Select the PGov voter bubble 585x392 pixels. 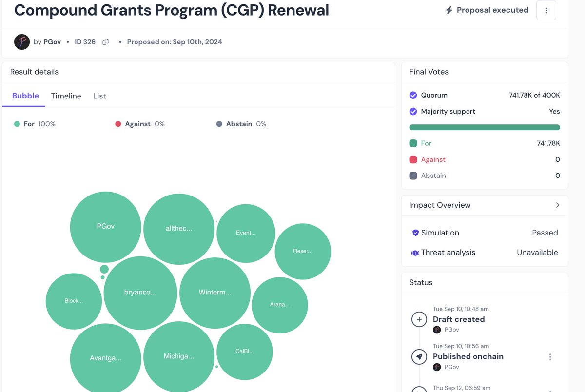pos(106,227)
